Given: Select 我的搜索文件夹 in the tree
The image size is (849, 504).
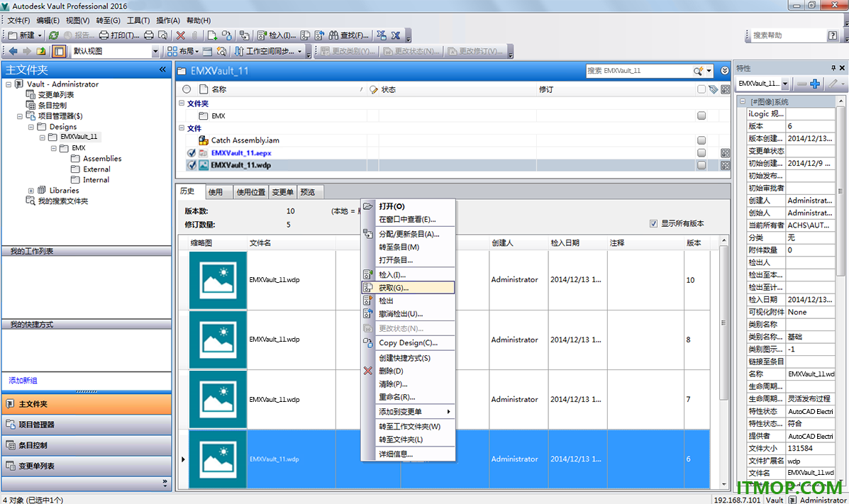Looking at the screenshot, I should click(63, 201).
